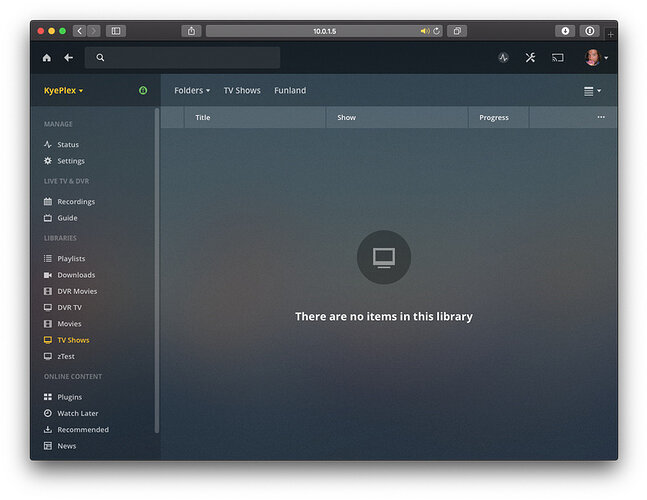
Task: Click the Movies film strip icon
Action: 48,324
